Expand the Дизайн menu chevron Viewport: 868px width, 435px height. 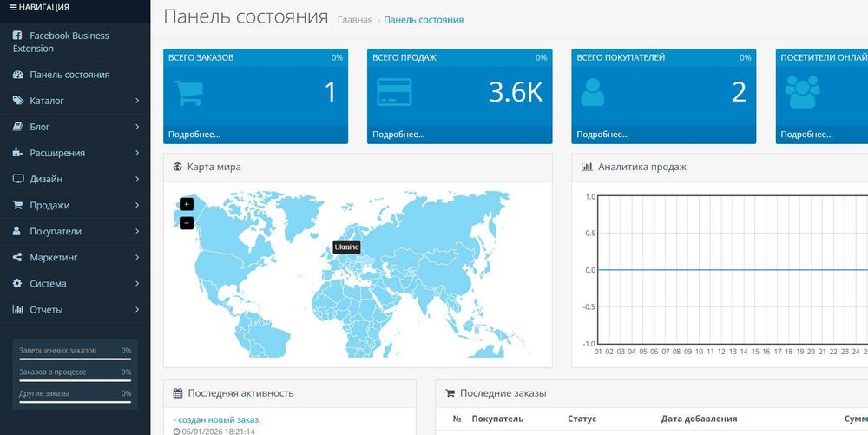point(137,179)
